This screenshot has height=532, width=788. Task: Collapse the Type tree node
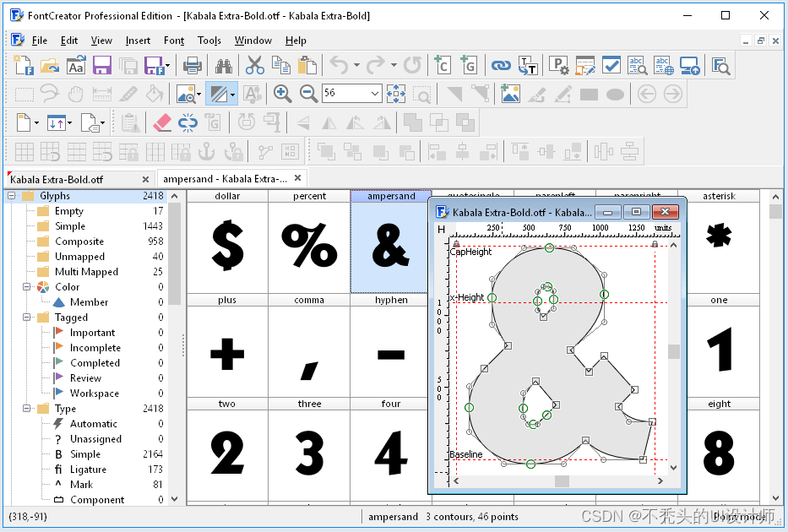27,409
